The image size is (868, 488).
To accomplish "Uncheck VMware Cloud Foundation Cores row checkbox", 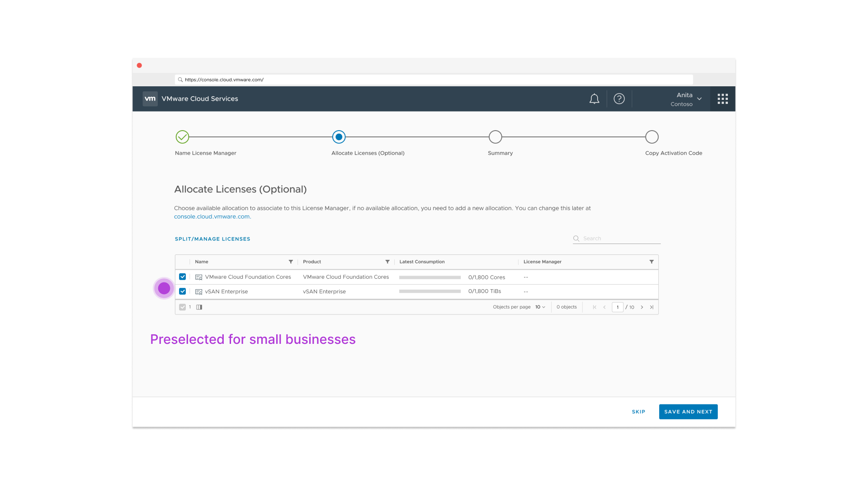I will coord(183,277).
